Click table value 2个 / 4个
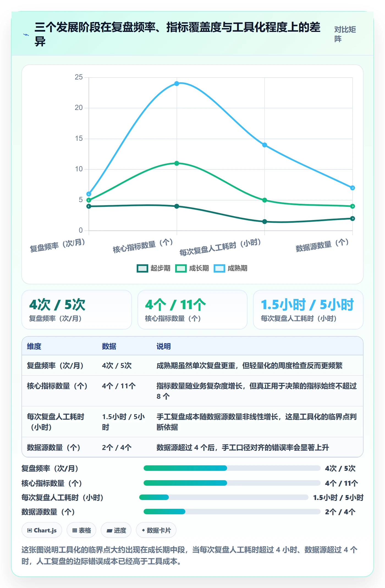Screen dimensions: 385x588 coord(117,447)
